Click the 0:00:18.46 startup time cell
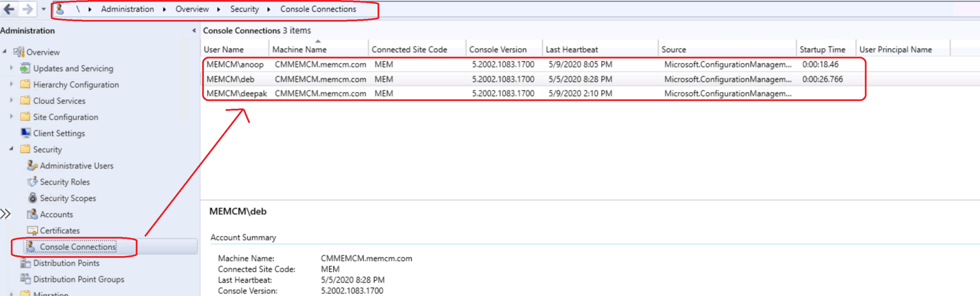The image size is (980, 296). coord(820,65)
